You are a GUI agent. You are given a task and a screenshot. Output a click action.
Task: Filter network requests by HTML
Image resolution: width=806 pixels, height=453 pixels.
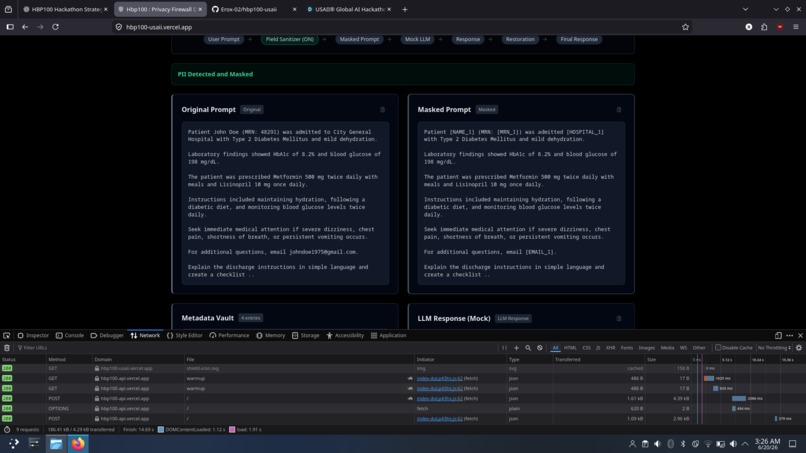[x=570, y=348]
